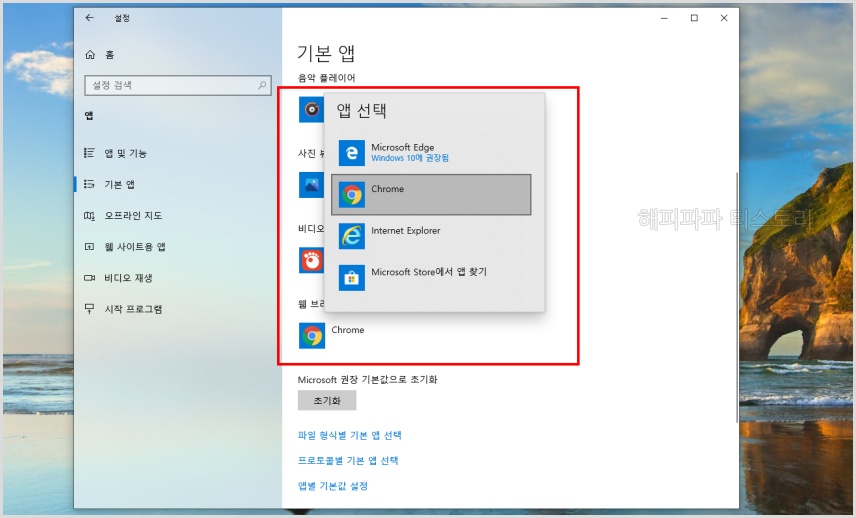
Task: Choose Internet Explorer in the popup
Action: pos(431,236)
